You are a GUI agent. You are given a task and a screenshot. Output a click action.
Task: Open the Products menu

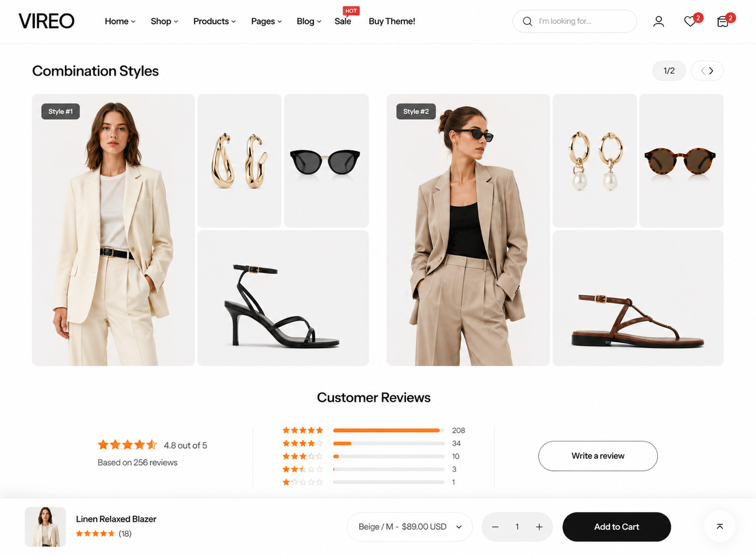pos(214,21)
